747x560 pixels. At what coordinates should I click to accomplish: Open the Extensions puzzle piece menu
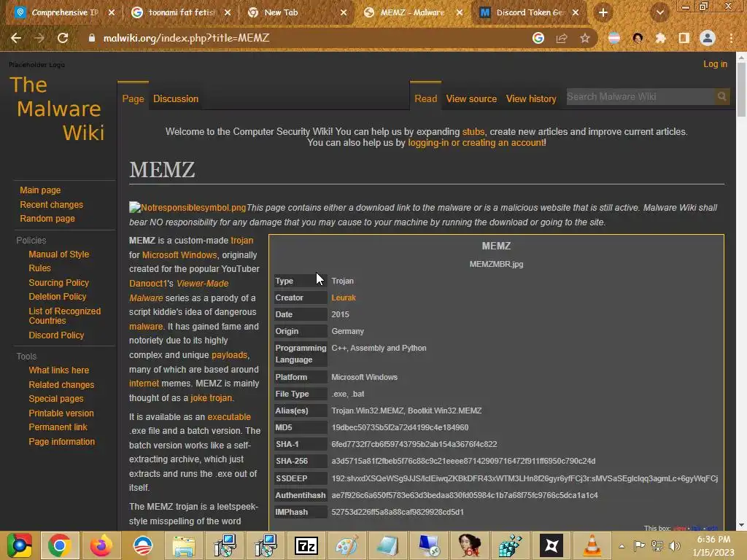pos(661,38)
